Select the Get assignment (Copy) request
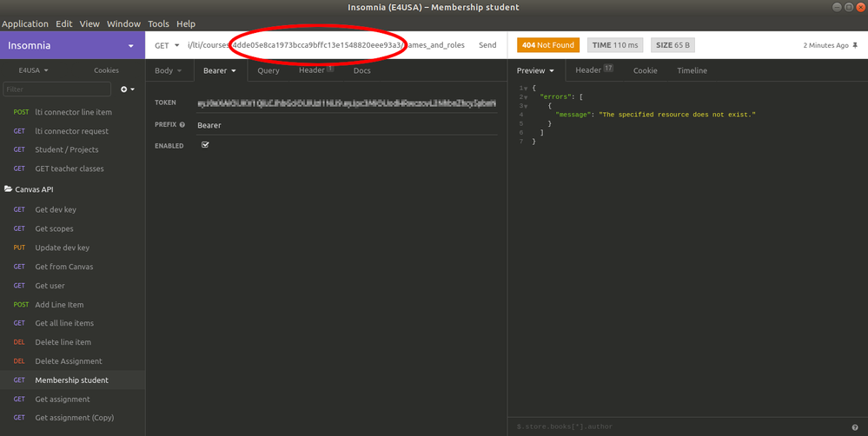This screenshot has width=868, height=436. (72, 417)
